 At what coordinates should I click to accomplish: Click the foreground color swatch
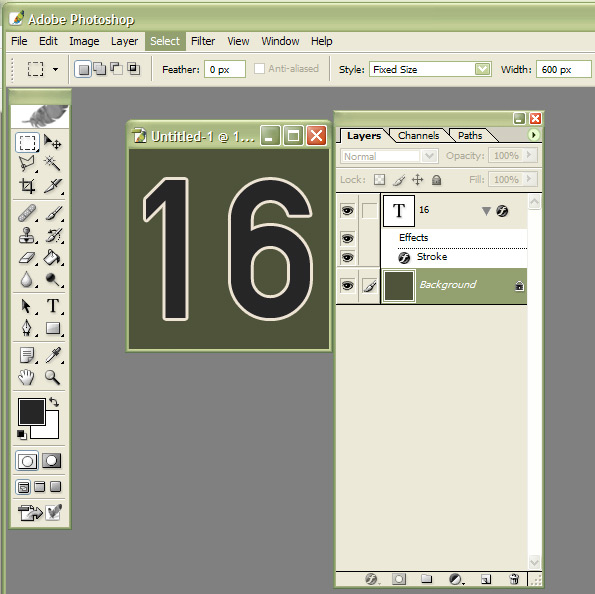tap(32, 411)
